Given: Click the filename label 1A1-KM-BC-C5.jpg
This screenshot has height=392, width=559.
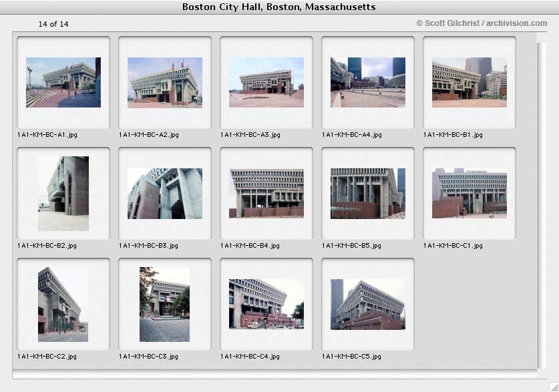Looking at the screenshot, I should (351, 357).
